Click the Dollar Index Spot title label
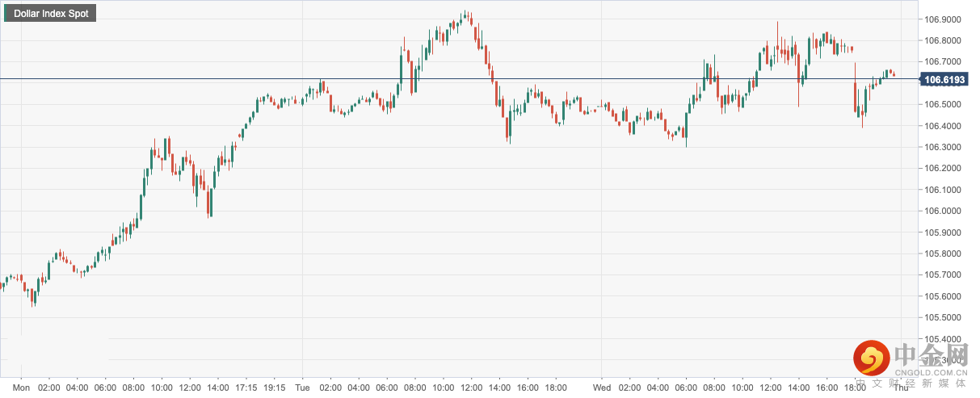The width and height of the screenshot is (980, 398). [x=50, y=14]
